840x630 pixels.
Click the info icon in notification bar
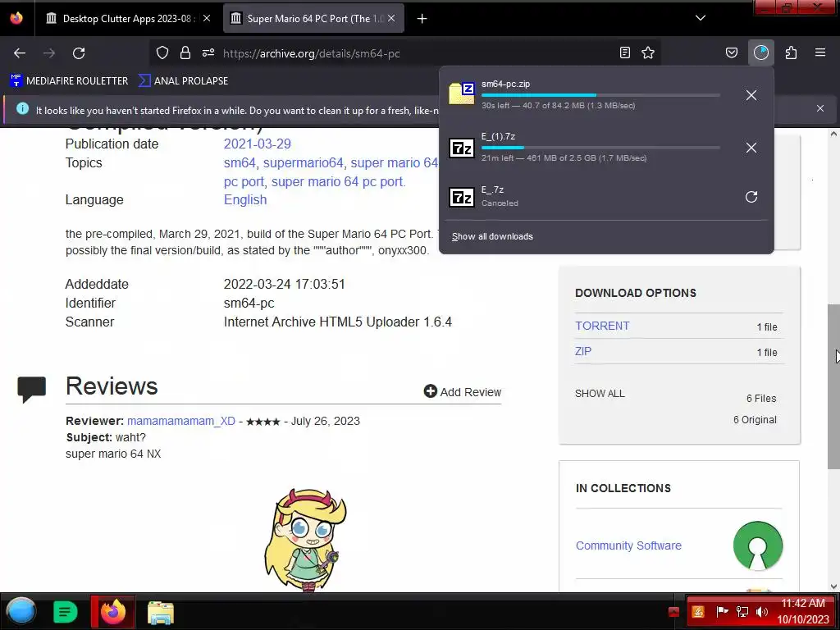pos(22,109)
